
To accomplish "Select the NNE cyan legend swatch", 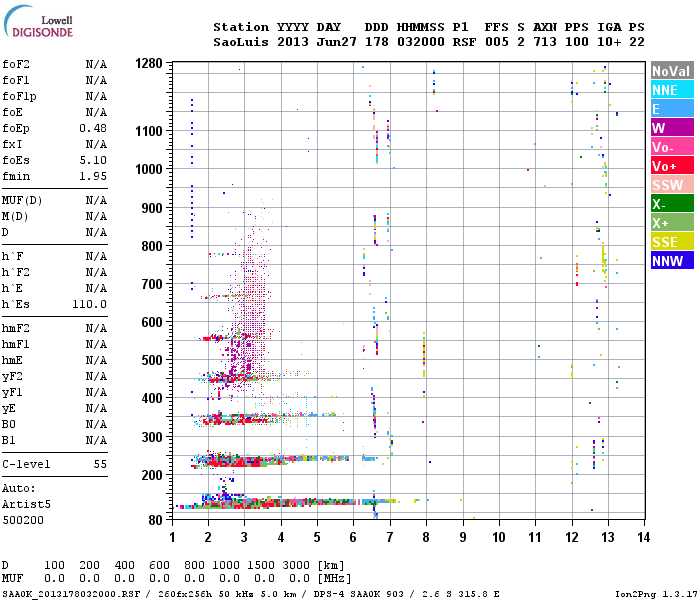I will pyautogui.click(x=672, y=90).
